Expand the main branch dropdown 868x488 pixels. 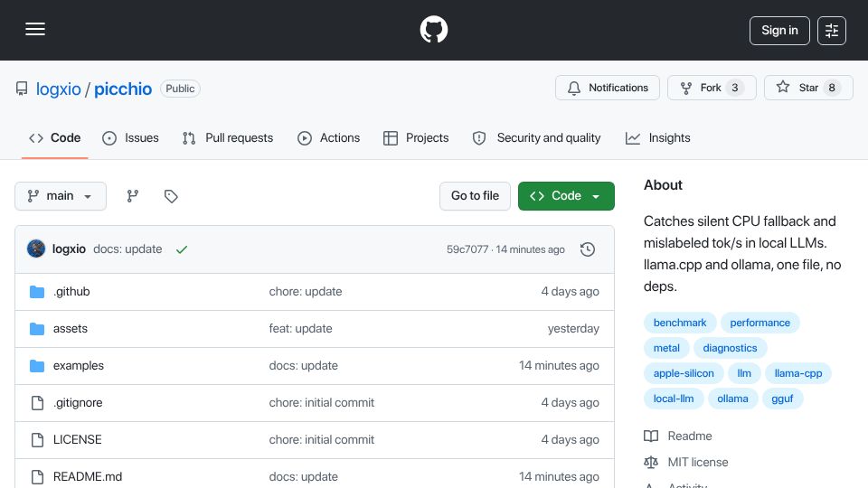tap(61, 196)
